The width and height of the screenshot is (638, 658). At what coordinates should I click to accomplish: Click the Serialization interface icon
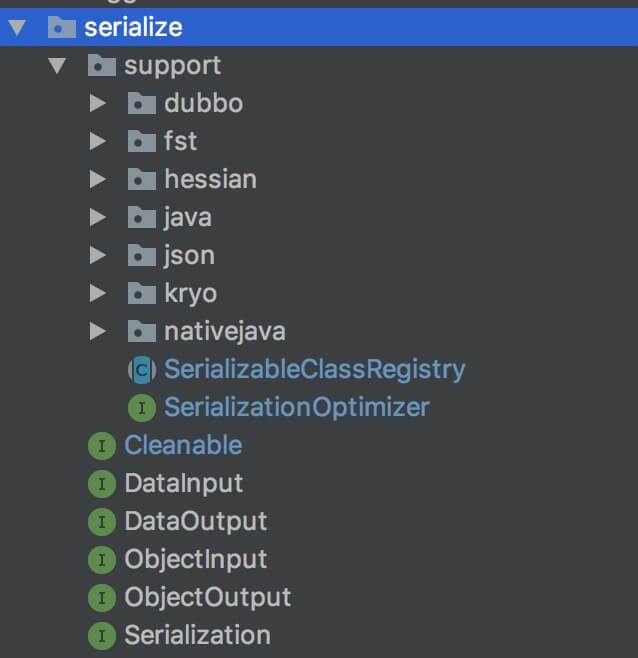coord(101,636)
